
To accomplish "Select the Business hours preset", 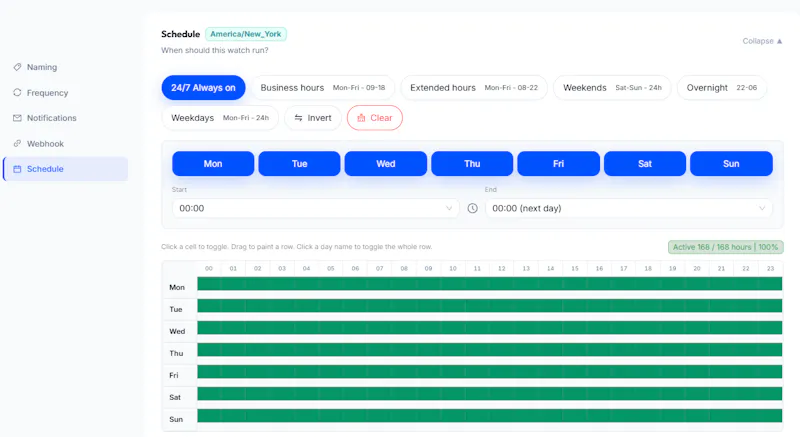I will click(x=322, y=88).
